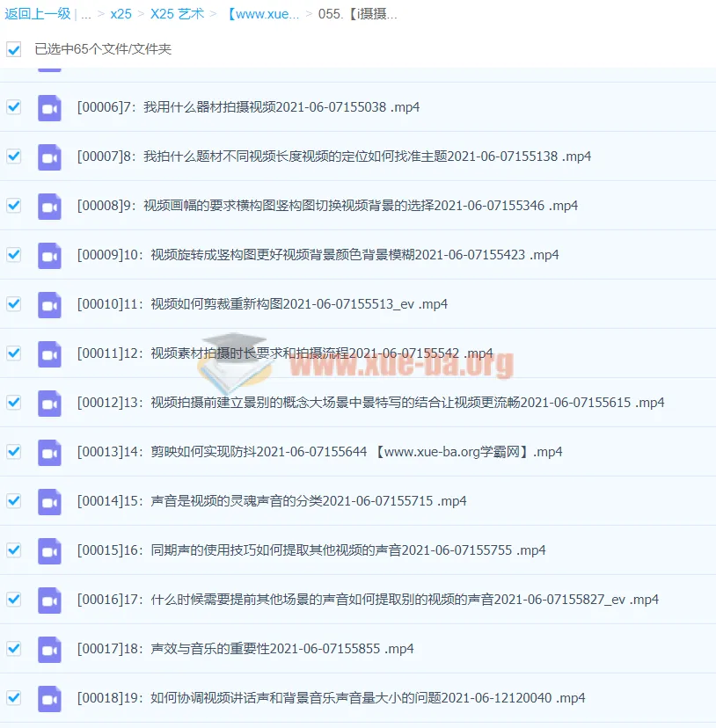Uncheck the checkbox for the 剪映如何实现防抖 video
This screenshot has height=728, width=716.
[13, 452]
